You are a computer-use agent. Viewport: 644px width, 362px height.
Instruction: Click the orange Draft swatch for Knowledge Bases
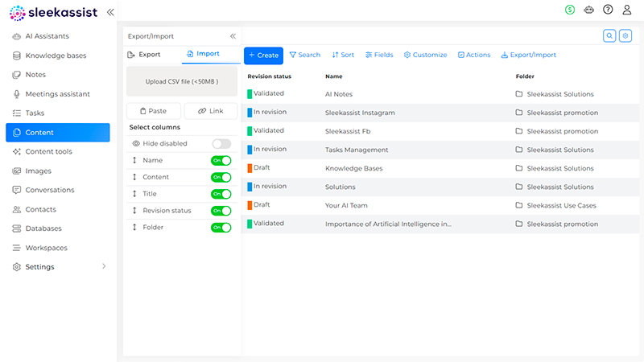point(250,168)
